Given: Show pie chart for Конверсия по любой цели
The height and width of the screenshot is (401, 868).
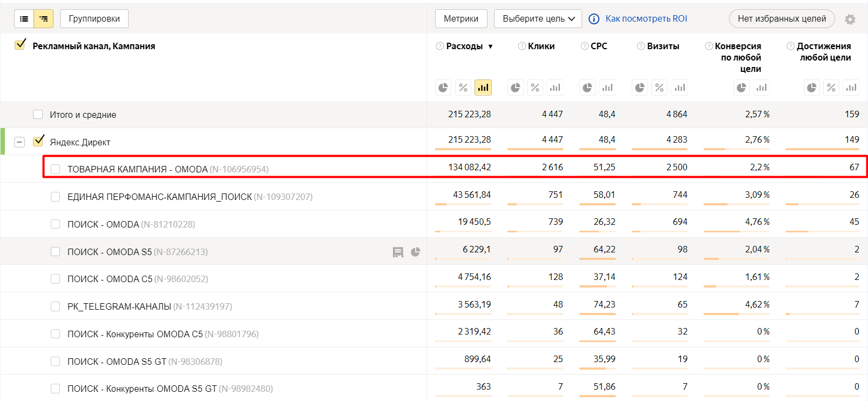Looking at the screenshot, I should [742, 88].
